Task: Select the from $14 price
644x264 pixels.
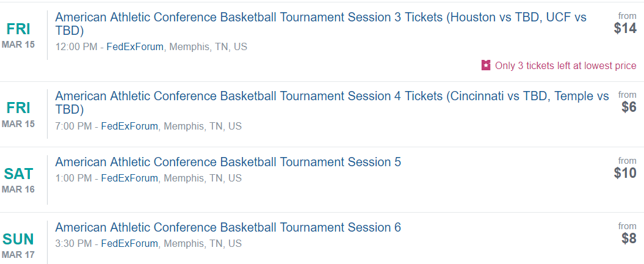Action: pyautogui.click(x=625, y=23)
